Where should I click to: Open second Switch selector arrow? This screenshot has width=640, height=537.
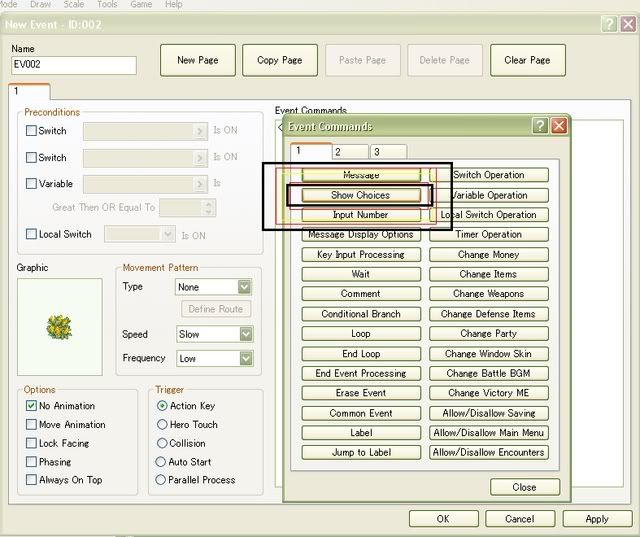click(x=200, y=158)
